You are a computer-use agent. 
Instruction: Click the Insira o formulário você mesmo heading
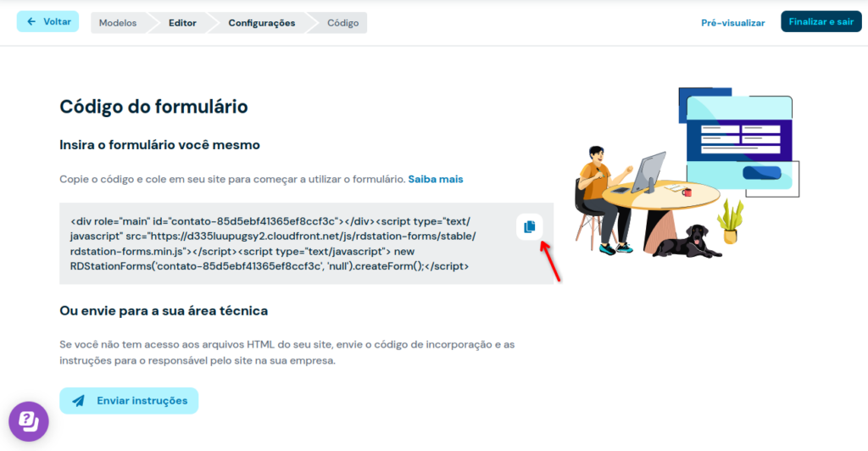click(x=159, y=145)
